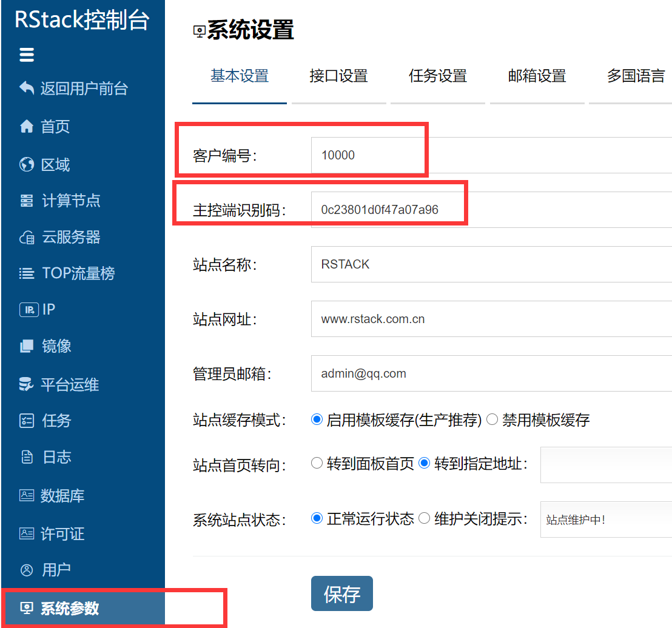The image size is (672, 628).
Task: Click the 站点网址 field with www.rstack.com.cn
Action: [x=492, y=319]
